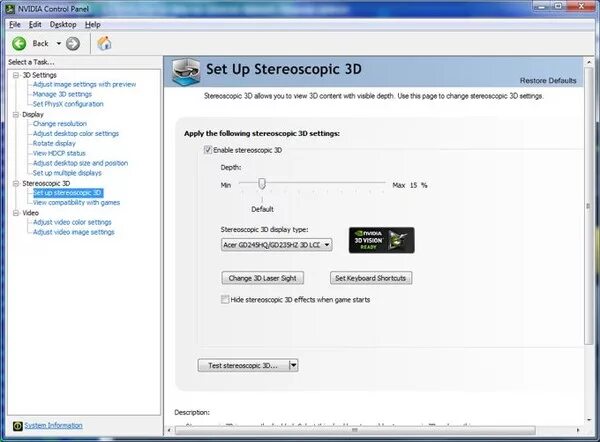Screen dimensions: 600x442
Task: Click the Stereoscopic 3D category label
Action: pyautogui.click(x=46, y=183)
